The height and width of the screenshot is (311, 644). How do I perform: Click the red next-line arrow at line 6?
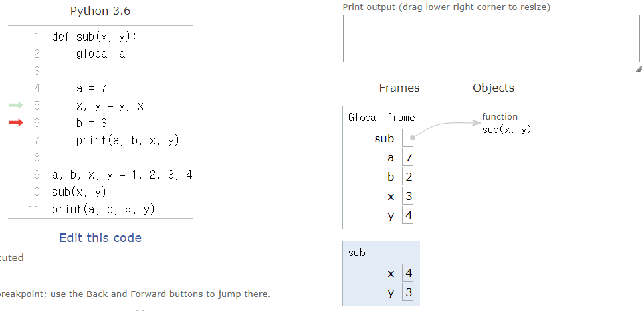pos(16,122)
